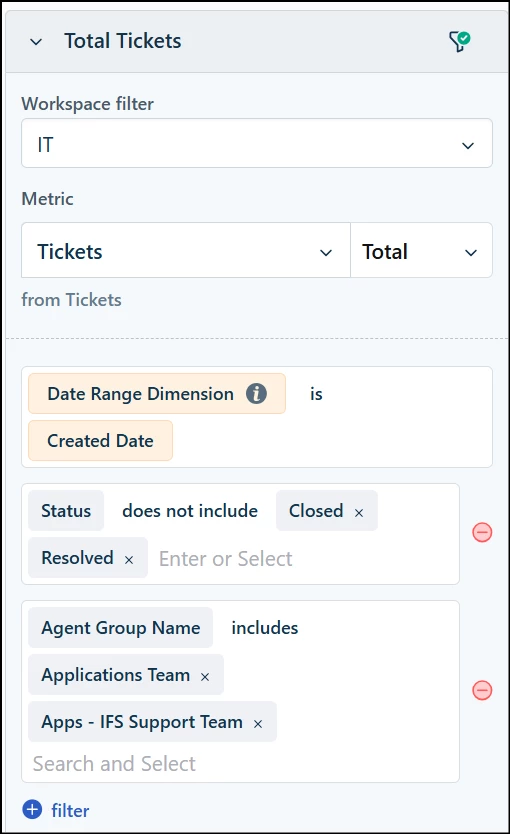Open the Tickets metric dropdown

(186, 251)
